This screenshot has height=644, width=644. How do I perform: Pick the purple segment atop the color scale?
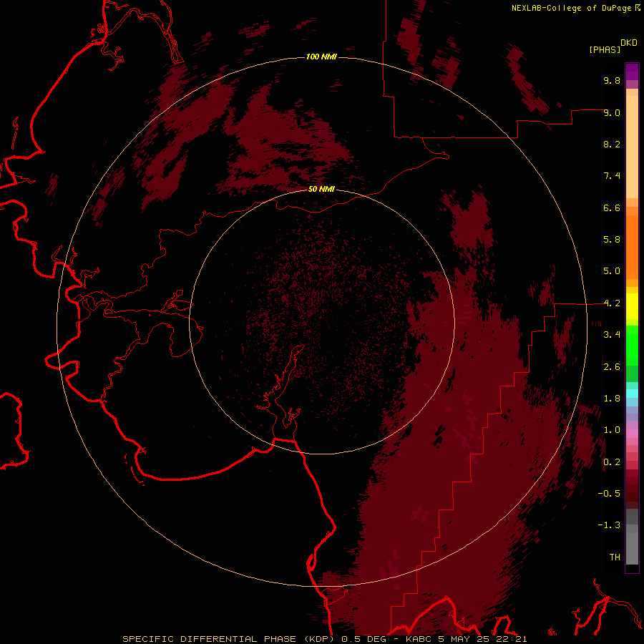632,72
